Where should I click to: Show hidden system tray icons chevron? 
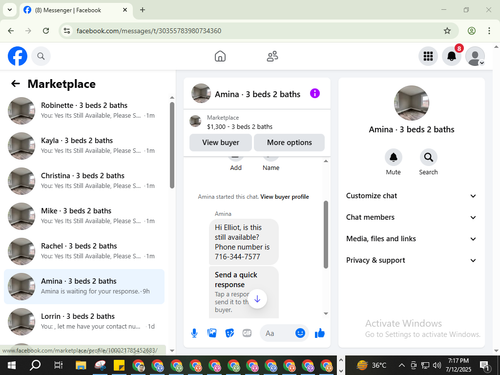pyautogui.click(x=402, y=366)
